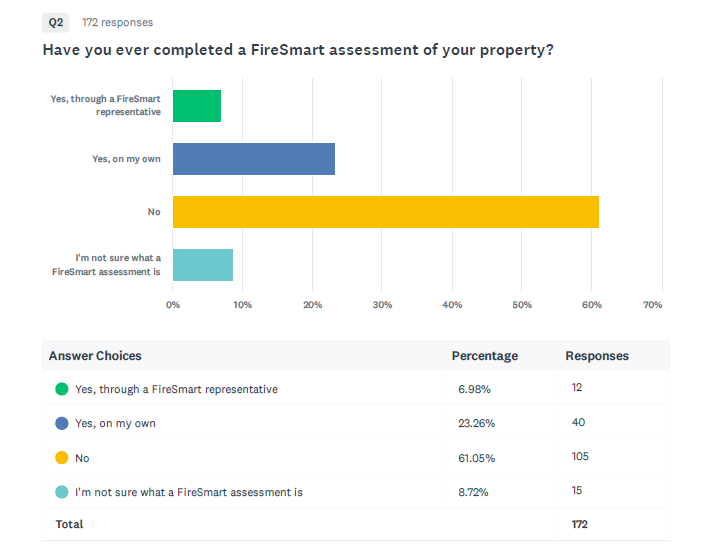Select the blue 'Yes, on my own' bar
This screenshot has width=704, height=558.
click(x=254, y=159)
